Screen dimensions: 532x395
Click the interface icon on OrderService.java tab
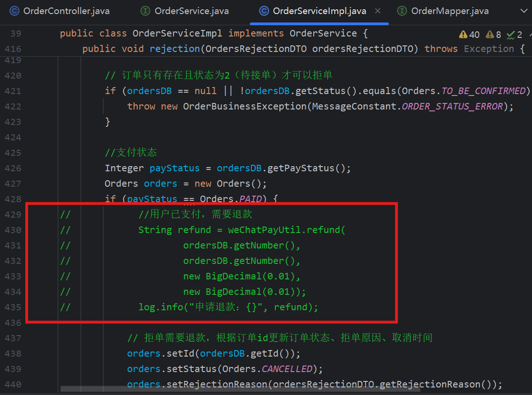pos(146,11)
